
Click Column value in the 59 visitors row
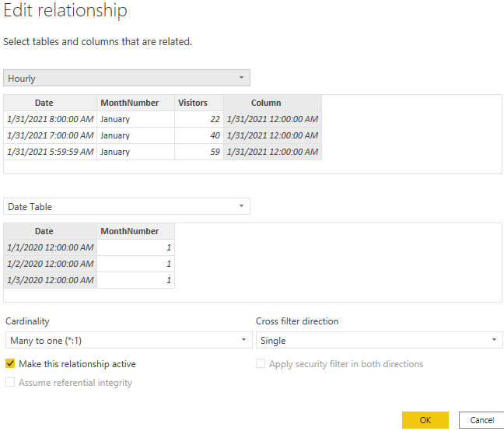pos(272,152)
